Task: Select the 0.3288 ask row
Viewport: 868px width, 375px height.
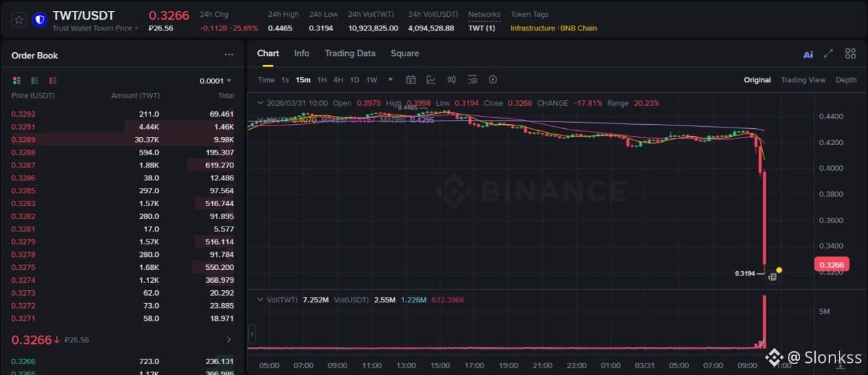Action: pyautogui.click(x=123, y=153)
